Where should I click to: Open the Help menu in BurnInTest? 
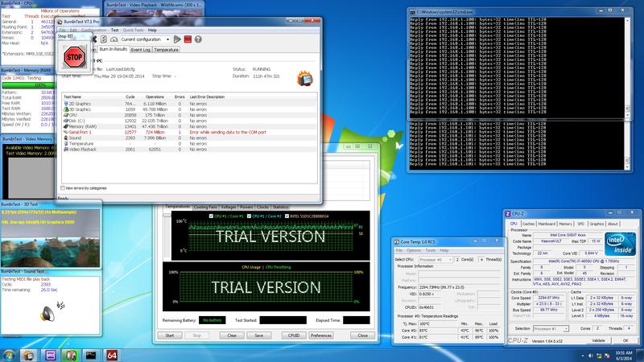[152, 31]
